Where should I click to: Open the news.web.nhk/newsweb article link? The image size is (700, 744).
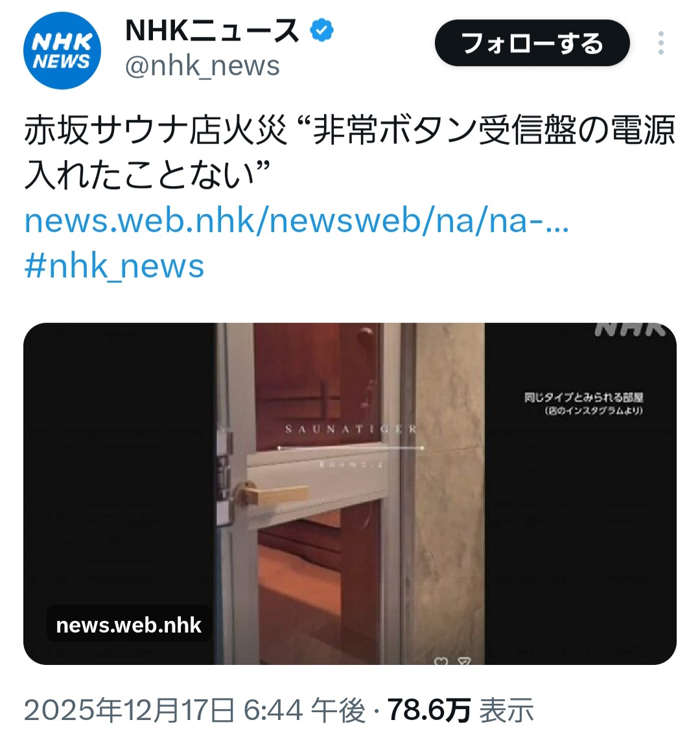[x=297, y=221]
